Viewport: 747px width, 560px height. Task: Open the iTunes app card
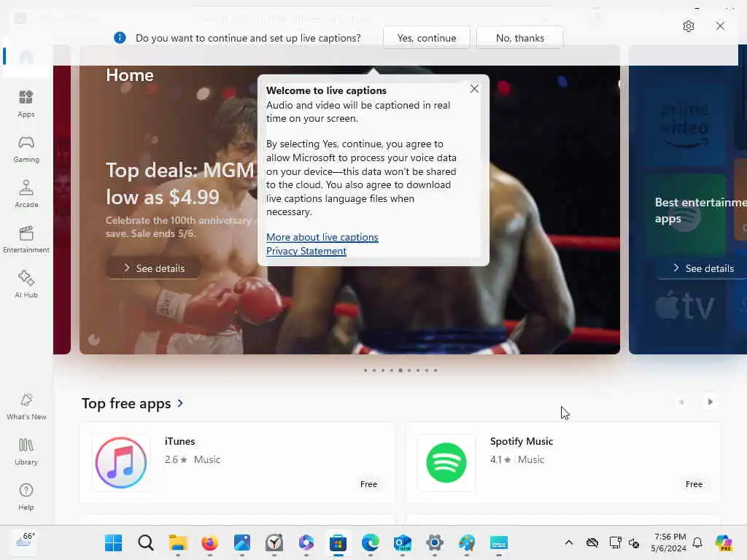click(238, 463)
